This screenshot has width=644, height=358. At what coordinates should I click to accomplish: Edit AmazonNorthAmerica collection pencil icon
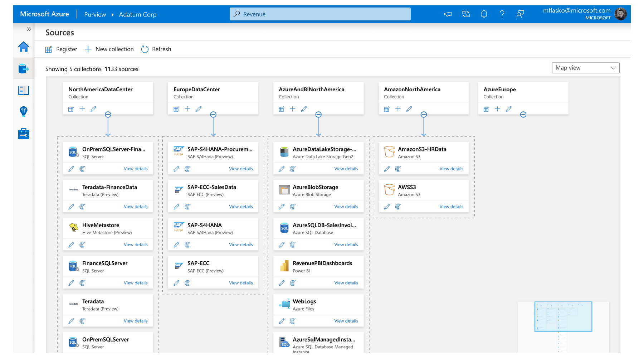pos(409,109)
